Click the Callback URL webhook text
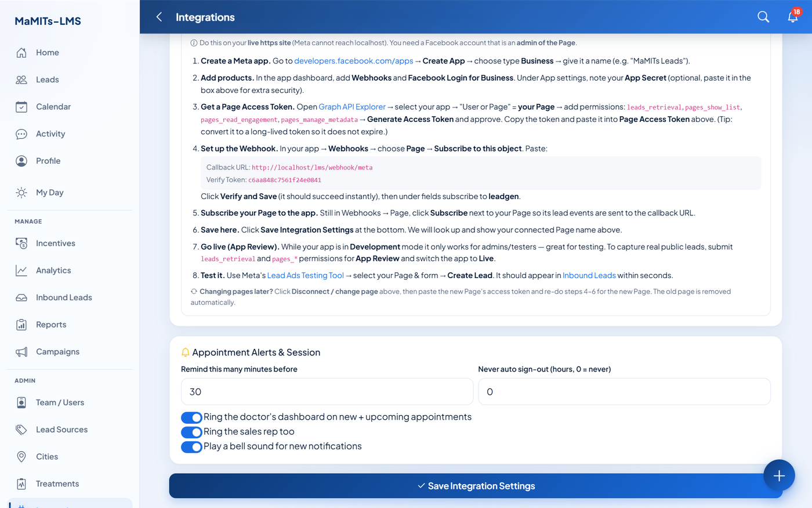812x508 pixels. [x=312, y=167]
